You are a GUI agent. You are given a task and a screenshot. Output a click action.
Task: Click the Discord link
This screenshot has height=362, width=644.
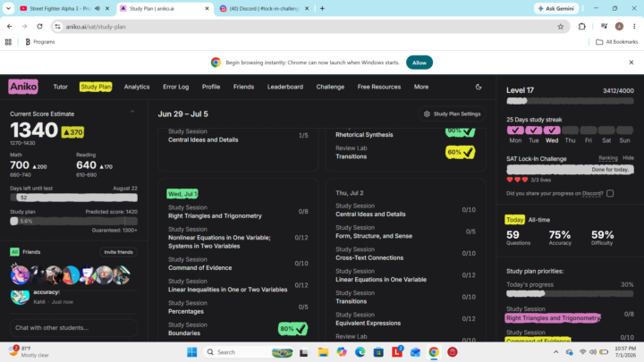click(x=592, y=193)
